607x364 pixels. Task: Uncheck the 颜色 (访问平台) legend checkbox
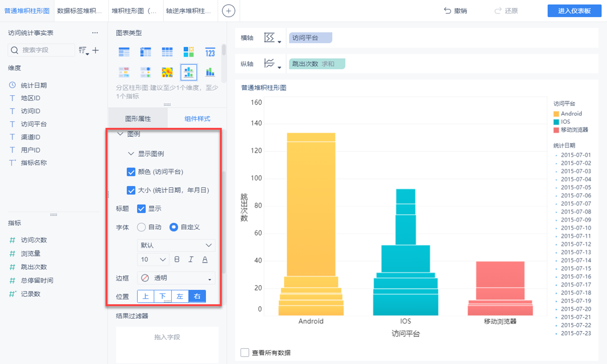click(x=131, y=172)
